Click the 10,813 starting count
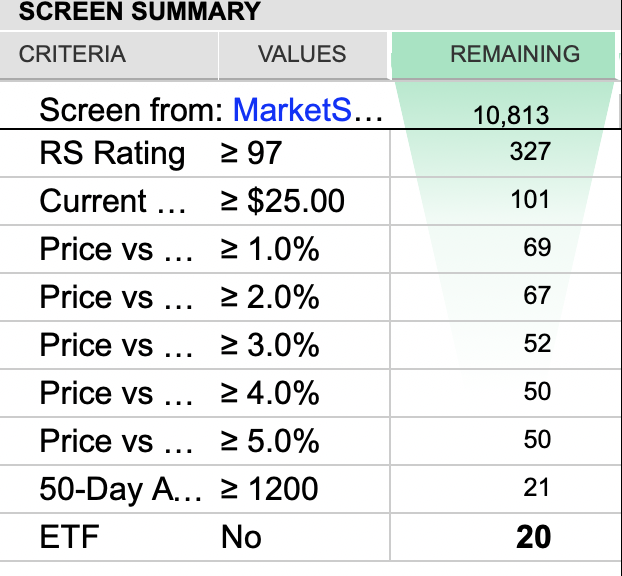Image resolution: width=622 pixels, height=576 pixels. click(511, 114)
